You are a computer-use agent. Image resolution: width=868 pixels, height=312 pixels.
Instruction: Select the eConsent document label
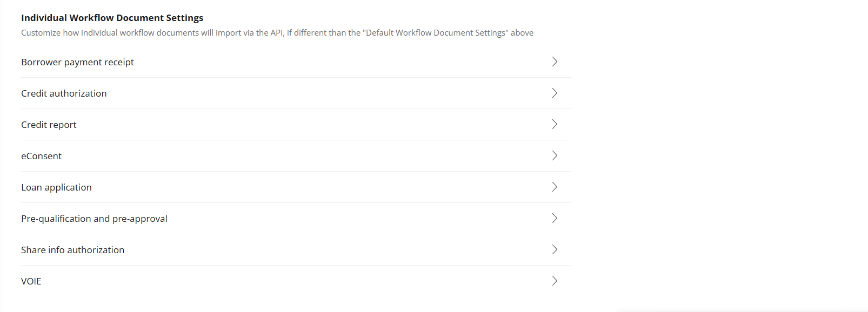click(41, 156)
